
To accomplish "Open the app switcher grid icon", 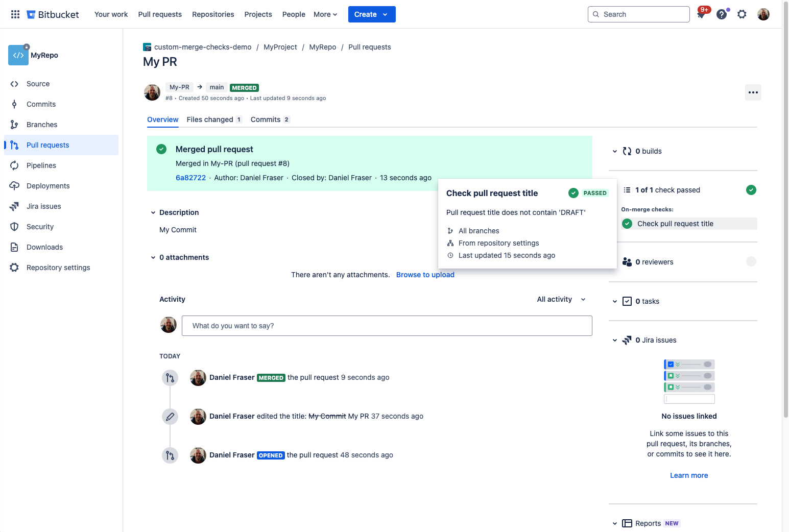I will [15, 14].
